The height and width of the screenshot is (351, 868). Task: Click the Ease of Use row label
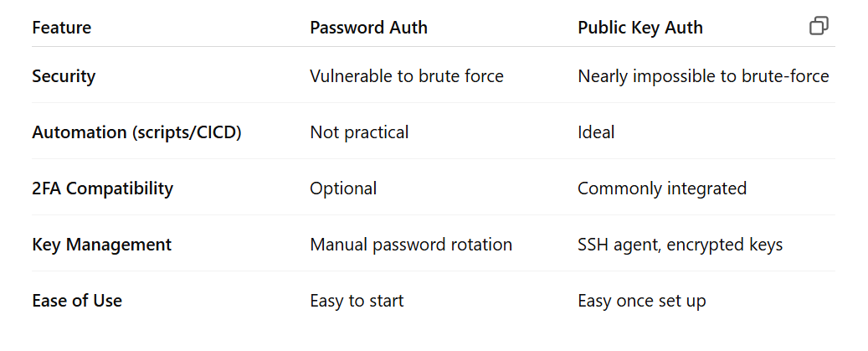pyautogui.click(x=77, y=301)
